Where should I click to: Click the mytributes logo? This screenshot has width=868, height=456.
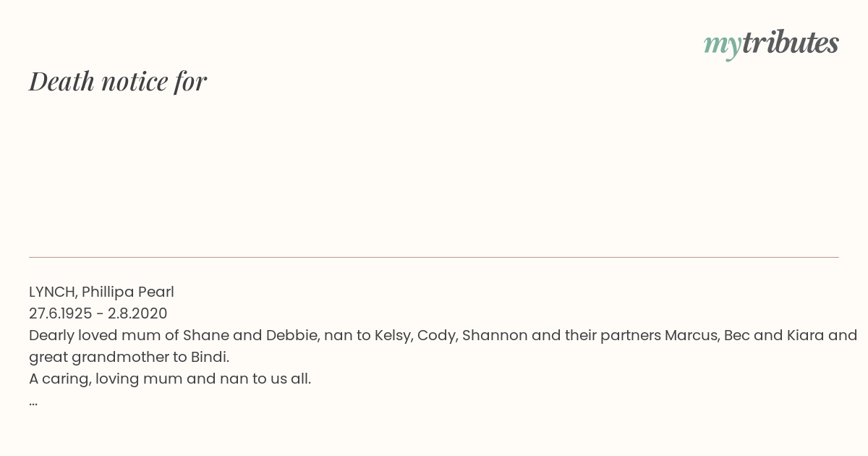pyautogui.click(x=771, y=43)
